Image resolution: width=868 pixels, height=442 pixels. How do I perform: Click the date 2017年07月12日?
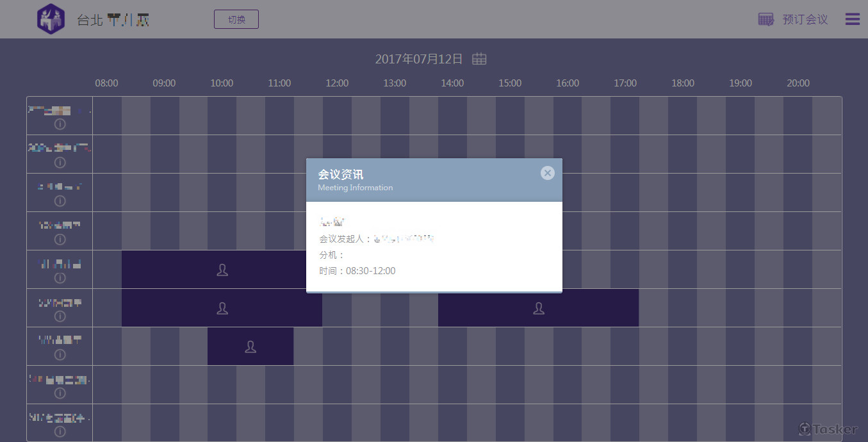pos(419,59)
